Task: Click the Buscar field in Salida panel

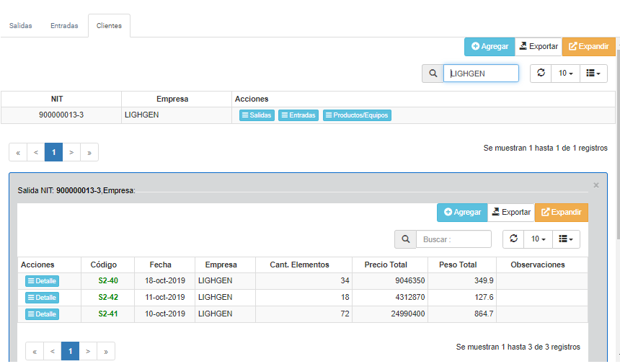Action: 454,239
